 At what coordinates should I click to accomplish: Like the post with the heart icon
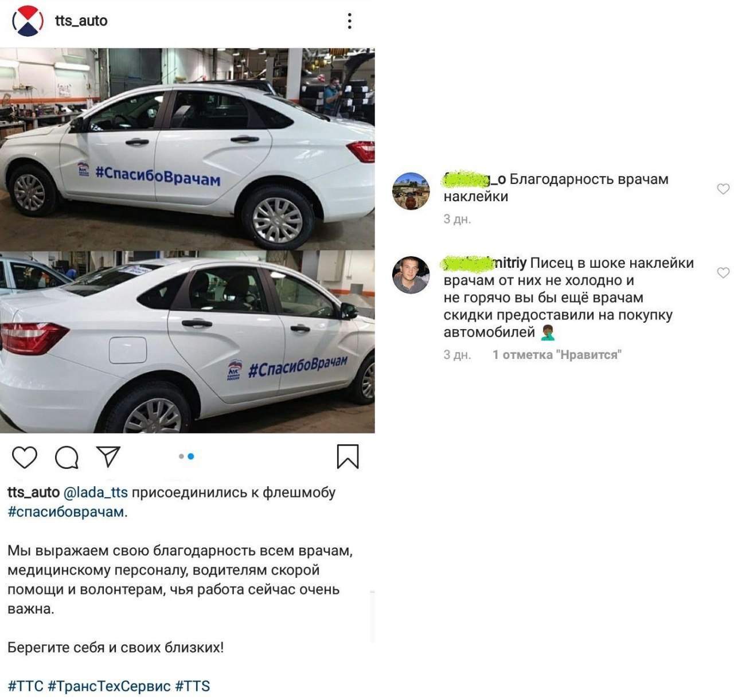(x=25, y=457)
